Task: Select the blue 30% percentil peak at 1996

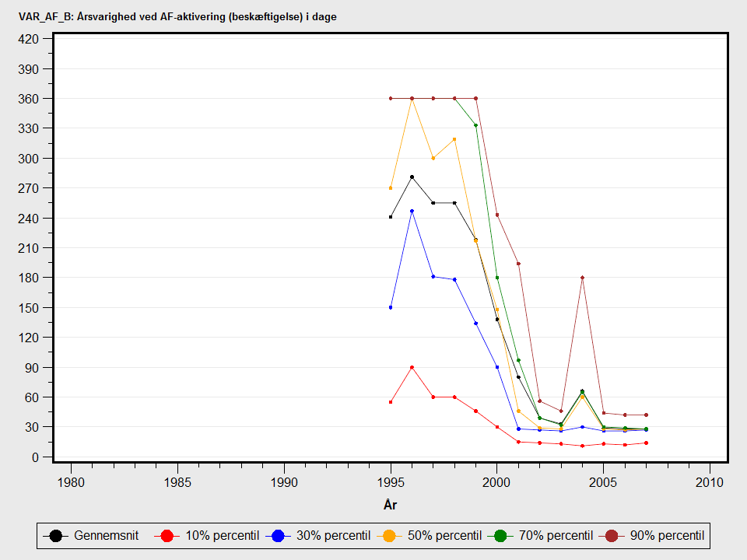Action: (x=412, y=211)
